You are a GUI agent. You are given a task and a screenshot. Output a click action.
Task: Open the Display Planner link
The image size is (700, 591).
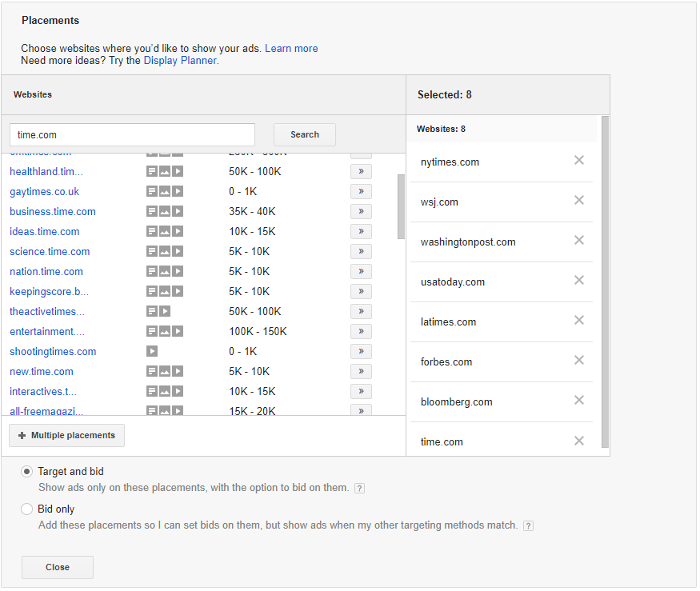[179, 61]
